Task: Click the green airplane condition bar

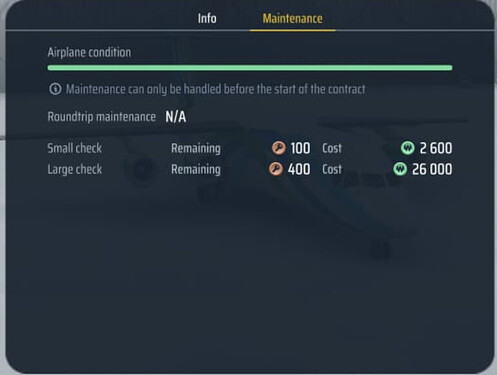Action: (250, 68)
